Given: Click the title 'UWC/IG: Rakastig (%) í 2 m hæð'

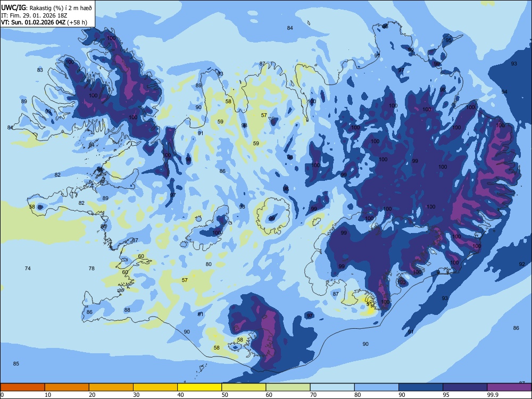Looking at the screenshot, I should [46, 7].
